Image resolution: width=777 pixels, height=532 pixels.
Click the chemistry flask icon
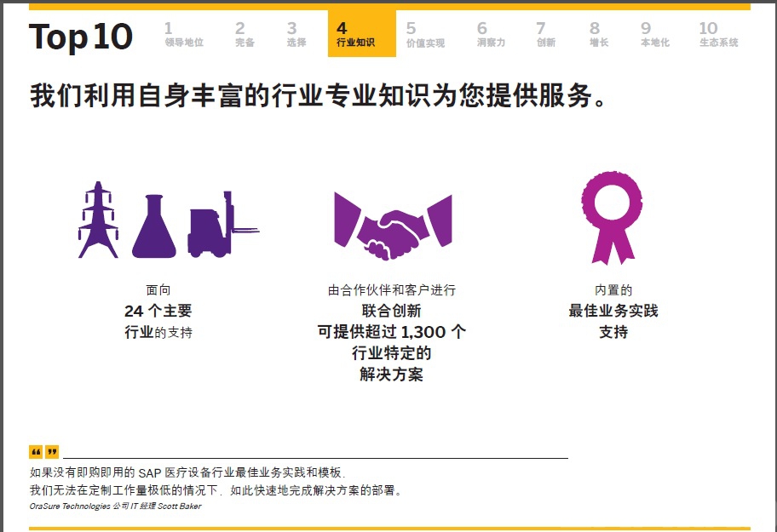pyautogui.click(x=153, y=226)
